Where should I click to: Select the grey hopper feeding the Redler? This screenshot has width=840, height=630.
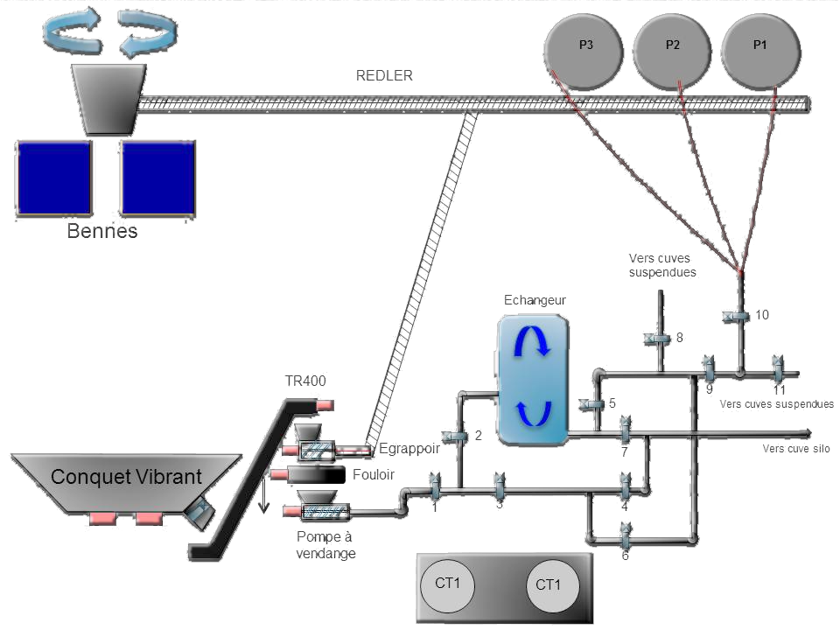109,99
